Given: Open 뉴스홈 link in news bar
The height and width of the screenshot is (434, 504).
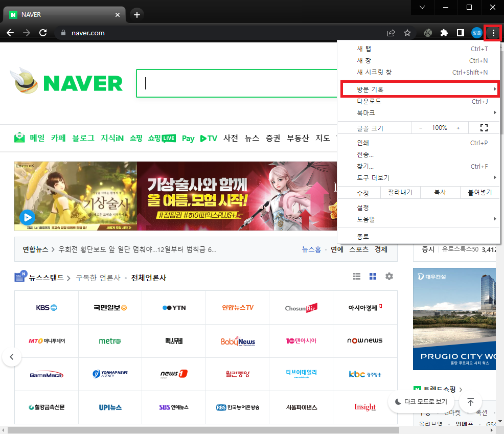Looking at the screenshot, I should pyautogui.click(x=311, y=249).
